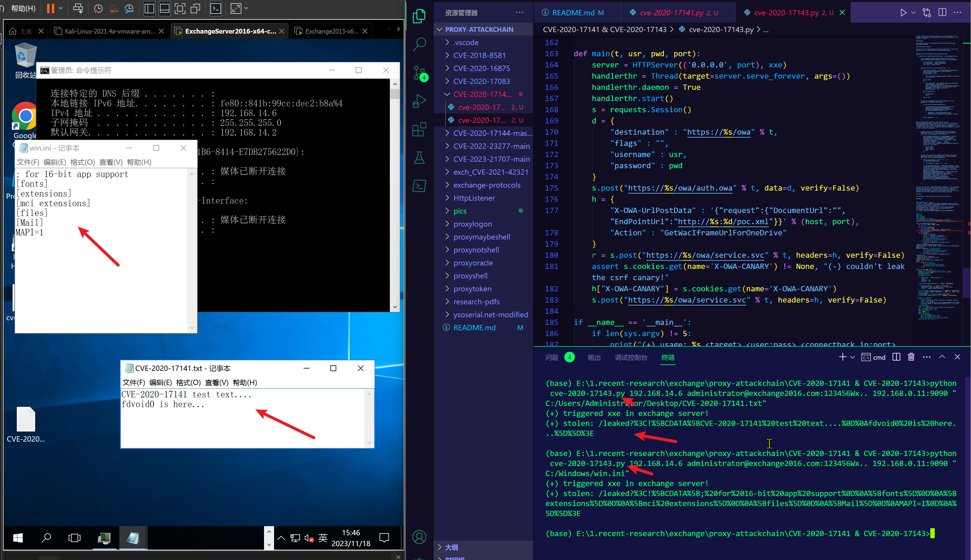Split the editor to the right
Viewport: 971px width, 560px height.
tap(942, 13)
